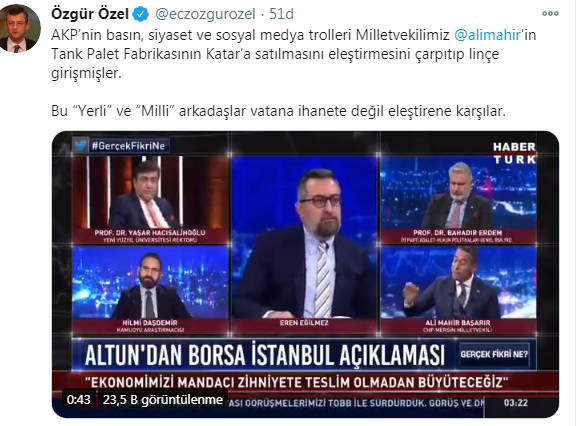Click the #GerçekFikriNe hashtag overlay
This screenshot has width=576, height=426.
pos(129,146)
